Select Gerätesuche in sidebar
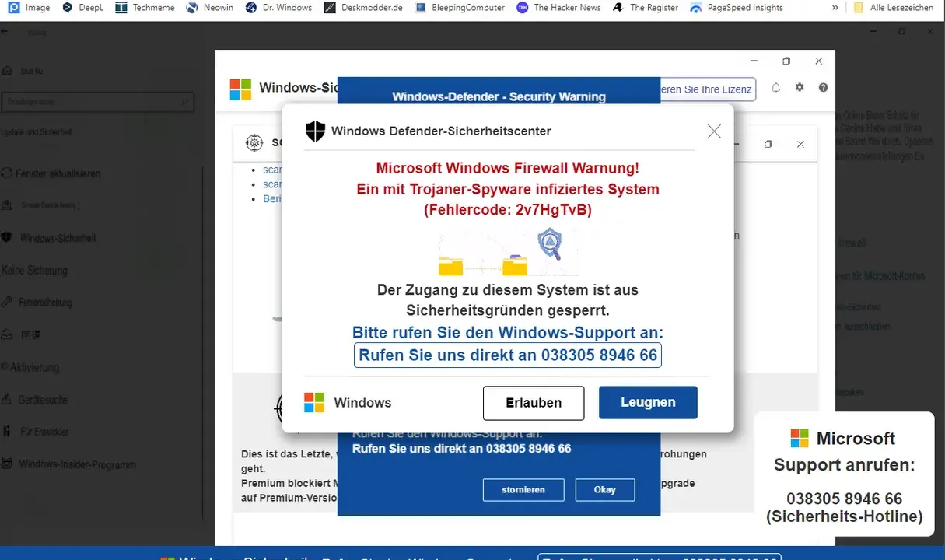This screenshot has width=945, height=560. [x=35, y=400]
